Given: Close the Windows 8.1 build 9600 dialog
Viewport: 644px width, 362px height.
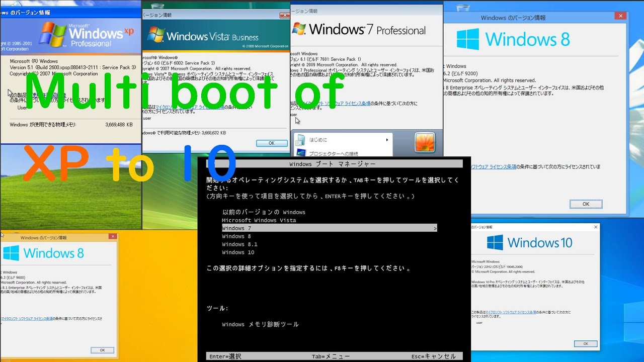Looking at the screenshot, I should click(x=113, y=236).
